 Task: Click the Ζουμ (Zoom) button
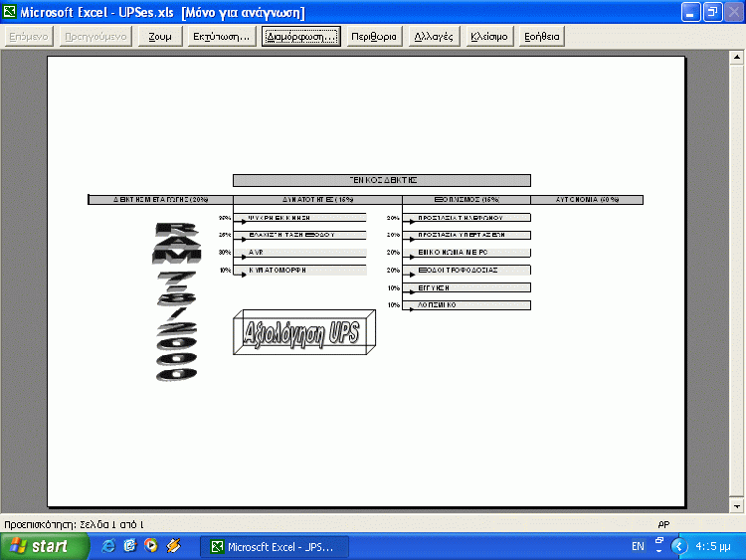point(160,37)
